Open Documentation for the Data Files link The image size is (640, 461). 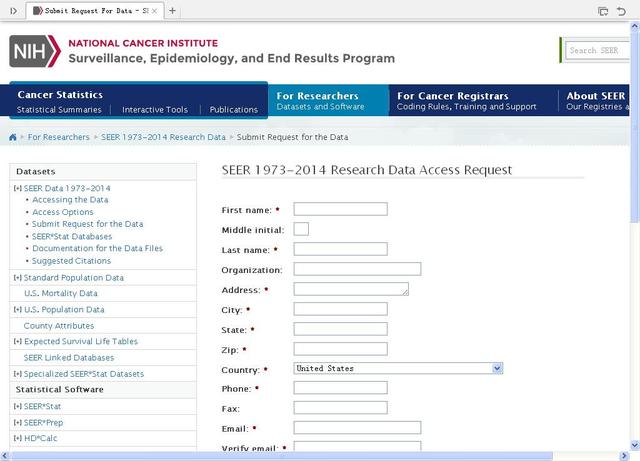98,248
